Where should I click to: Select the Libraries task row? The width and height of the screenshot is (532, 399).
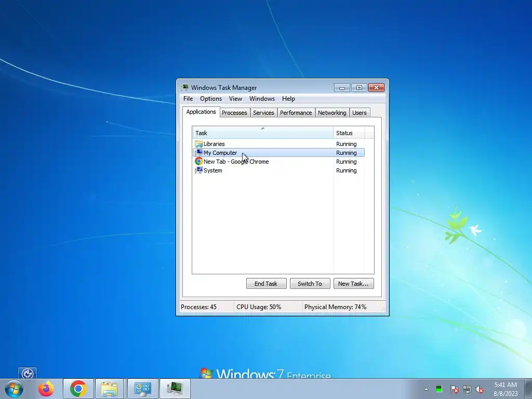click(x=278, y=144)
